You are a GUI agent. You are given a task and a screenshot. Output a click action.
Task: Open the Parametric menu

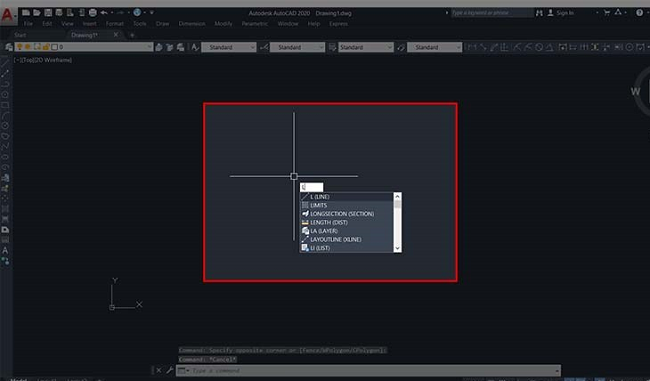pyautogui.click(x=255, y=24)
